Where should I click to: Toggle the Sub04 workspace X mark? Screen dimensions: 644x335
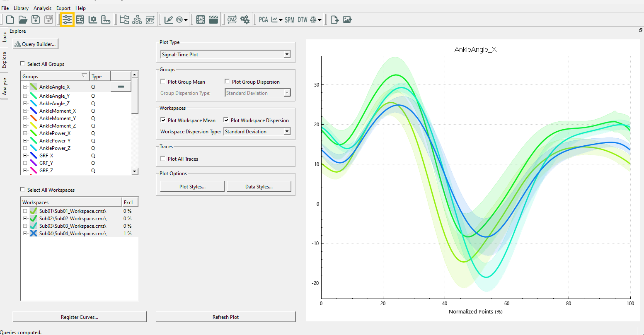pyautogui.click(x=34, y=234)
